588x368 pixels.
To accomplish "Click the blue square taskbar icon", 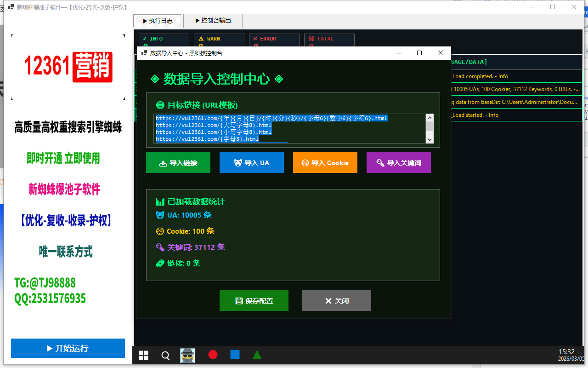I will [x=235, y=355].
